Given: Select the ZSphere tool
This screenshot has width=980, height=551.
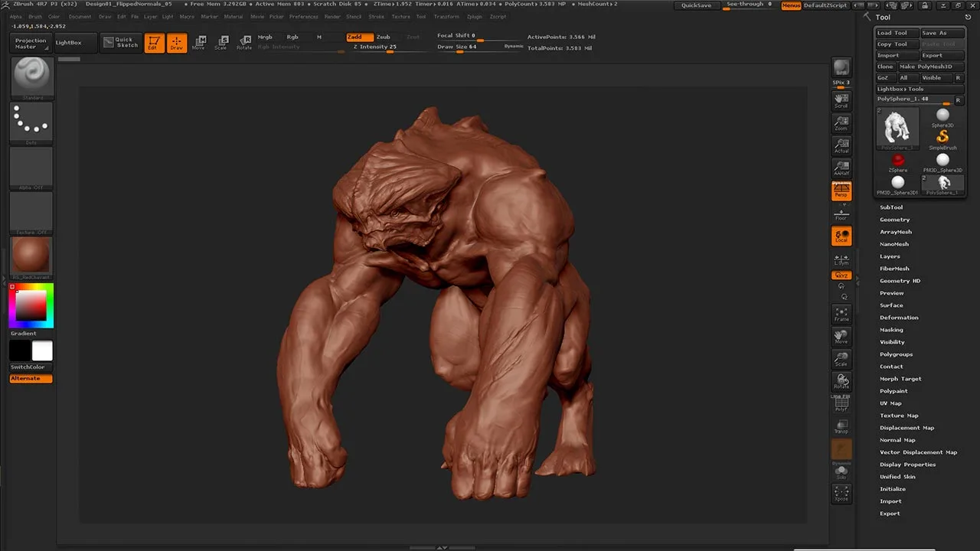Looking at the screenshot, I should (x=898, y=160).
